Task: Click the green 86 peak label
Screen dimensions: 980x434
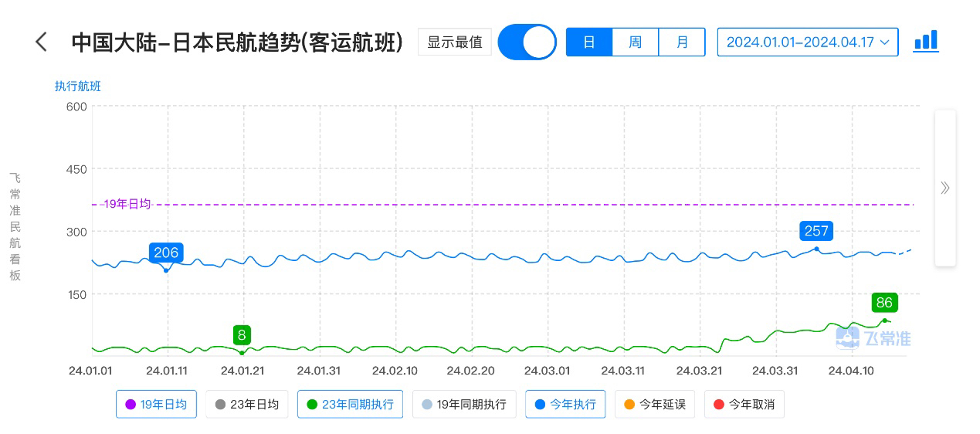Action: click(884, 303)
